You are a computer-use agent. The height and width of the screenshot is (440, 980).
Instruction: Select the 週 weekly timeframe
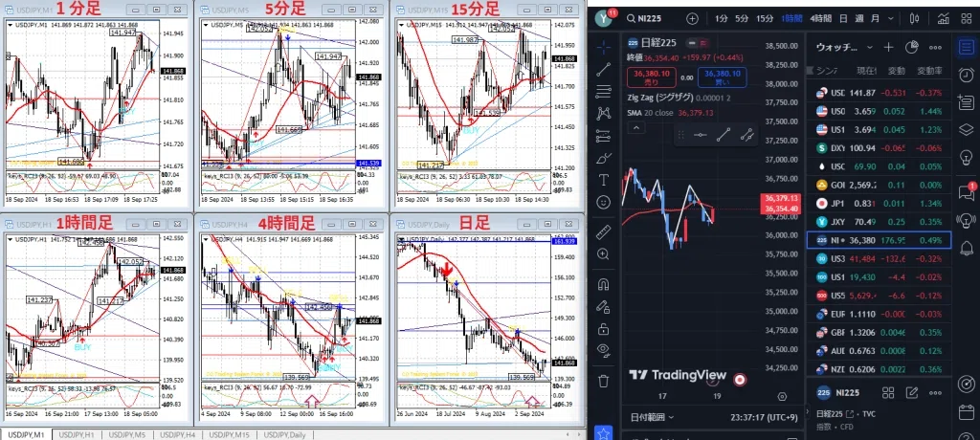point(859,18)
